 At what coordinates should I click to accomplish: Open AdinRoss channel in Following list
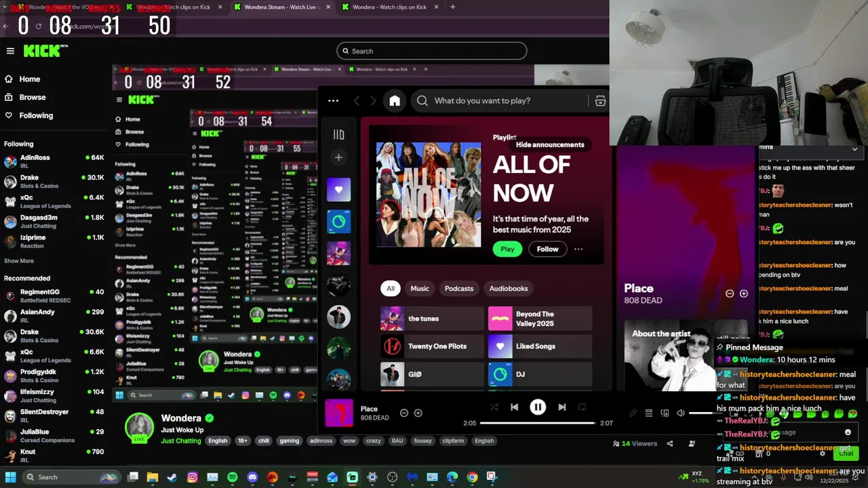[54, 162]
